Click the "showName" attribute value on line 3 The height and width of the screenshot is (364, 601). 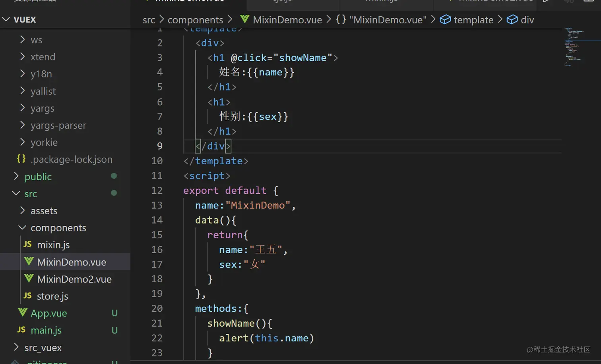(302, 58)
